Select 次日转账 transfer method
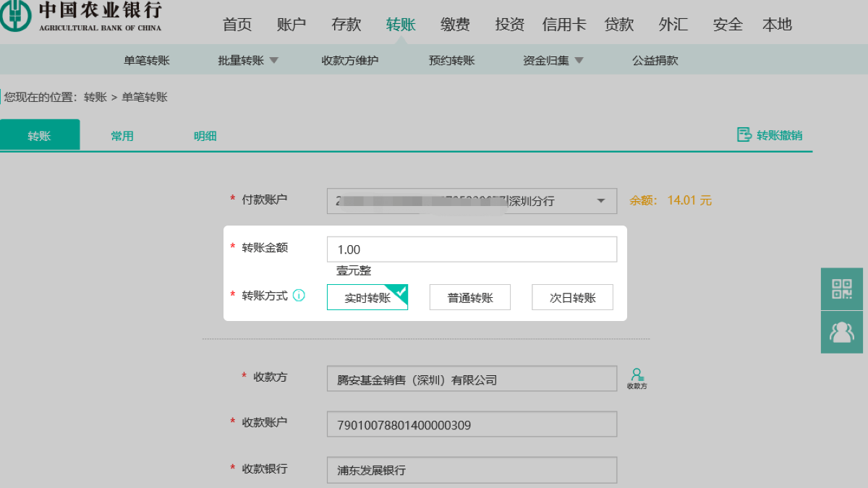Viewport: 868px width, 488px height. [x=572, y=297]
